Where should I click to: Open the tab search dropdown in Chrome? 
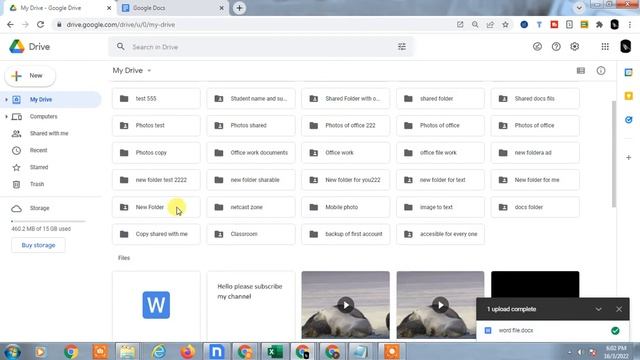579,8
